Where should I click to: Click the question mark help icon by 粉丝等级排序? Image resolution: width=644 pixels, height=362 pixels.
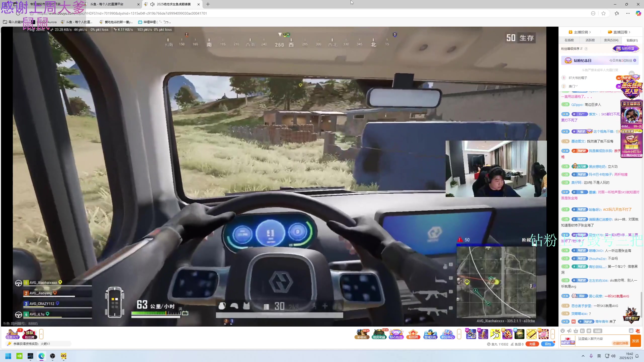(x=586, y=49)
